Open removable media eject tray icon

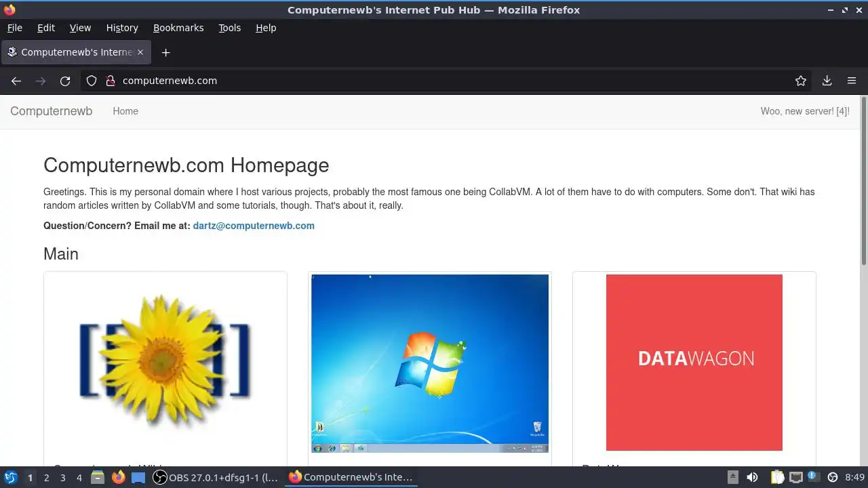point(733,477)
